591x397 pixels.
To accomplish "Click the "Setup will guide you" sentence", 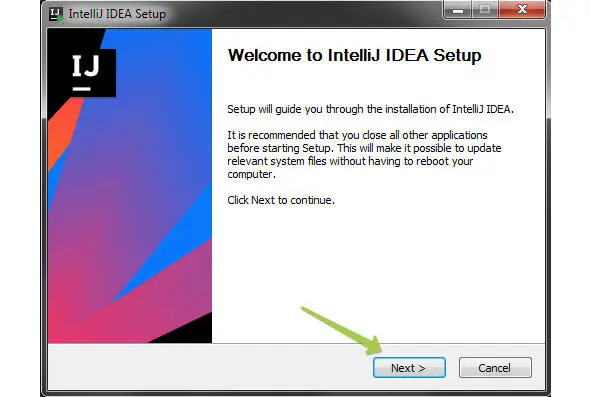I will pyautogui.click(x=370, y=109).
